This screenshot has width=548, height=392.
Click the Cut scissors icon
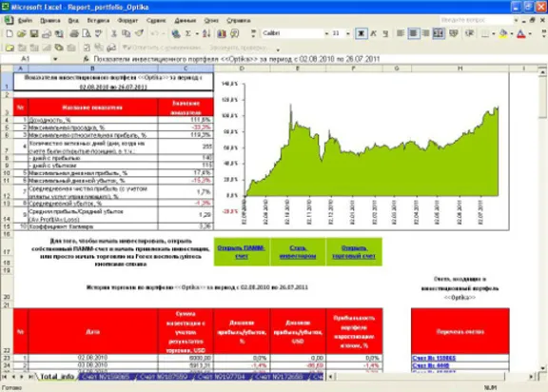(113, 33)
